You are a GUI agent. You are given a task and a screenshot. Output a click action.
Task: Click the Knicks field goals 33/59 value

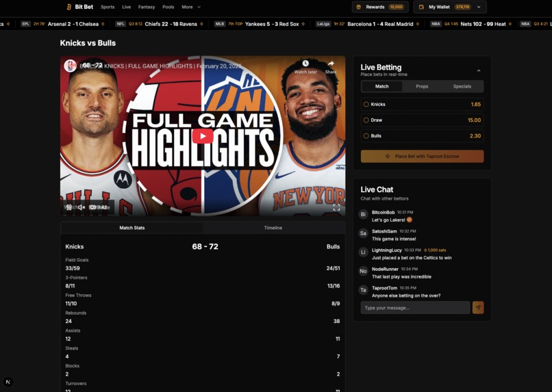click(x=73, y=268)
